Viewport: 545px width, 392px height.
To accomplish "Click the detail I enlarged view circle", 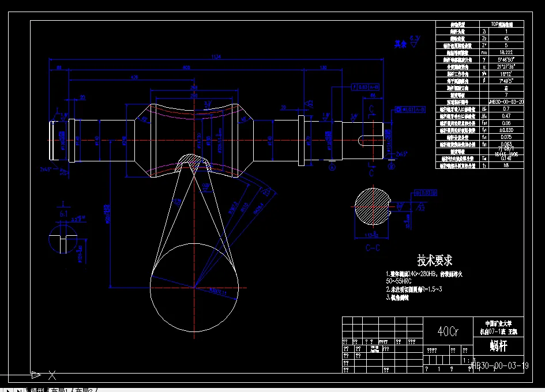I will [x=63, y=239].
